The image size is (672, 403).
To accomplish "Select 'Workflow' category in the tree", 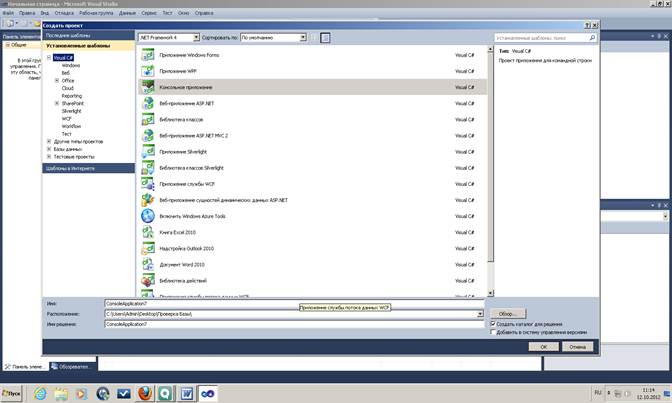I will [x=71, y=126].
